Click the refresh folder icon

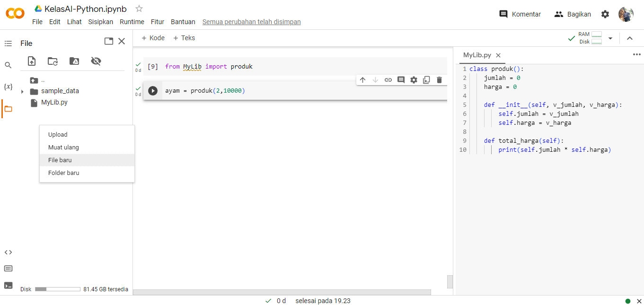coord(53,61)
